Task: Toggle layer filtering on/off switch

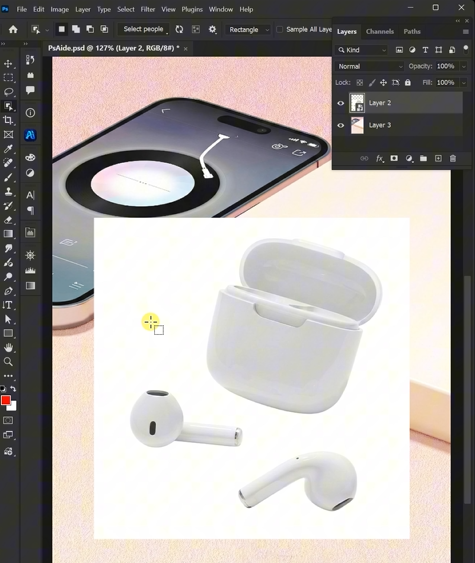Action: (x=465, y=50)
